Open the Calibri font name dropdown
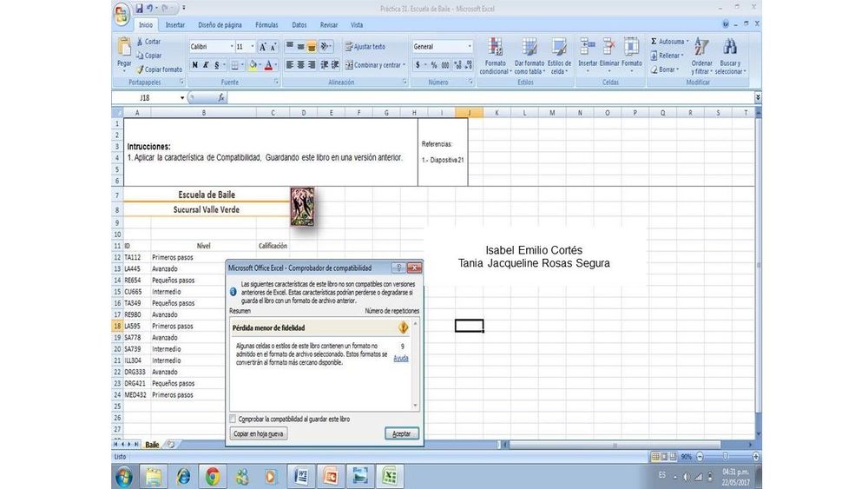868x489 pixels. point(233,47)
